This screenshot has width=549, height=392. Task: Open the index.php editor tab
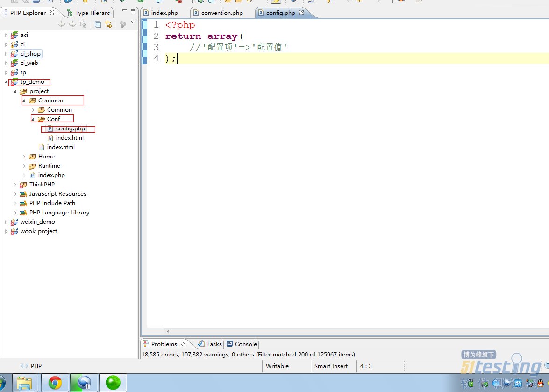164,13
